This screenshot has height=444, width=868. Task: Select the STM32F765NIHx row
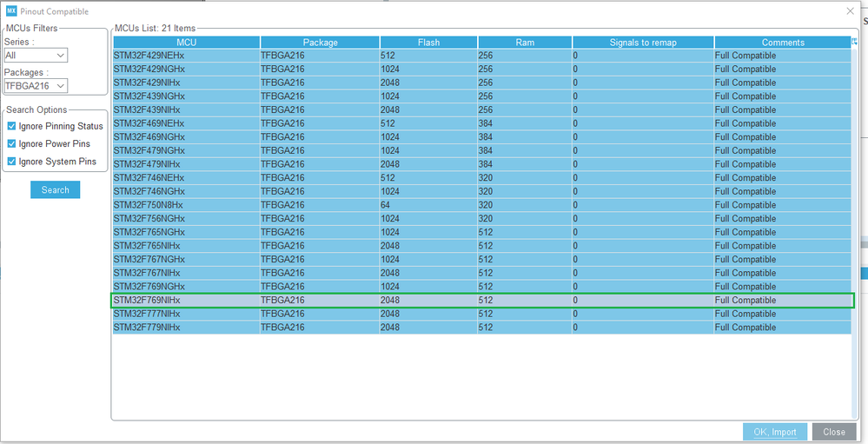click(x=482, y=245)
